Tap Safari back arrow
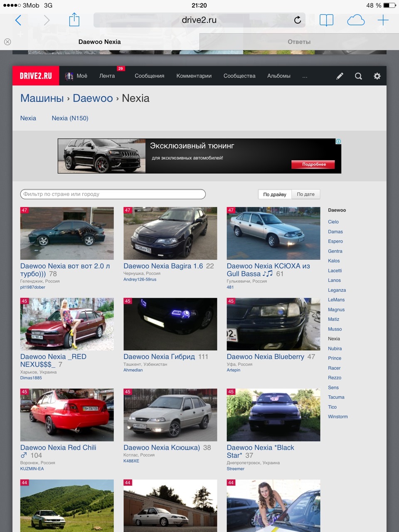Image resolution: width=399 pixels, height=532 pixels. [x=18, y=20]
